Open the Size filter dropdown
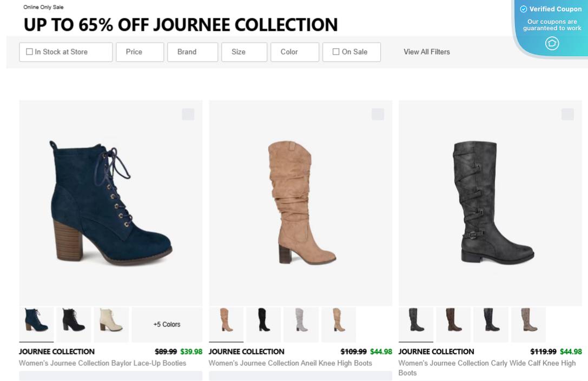 pos(238,52)
